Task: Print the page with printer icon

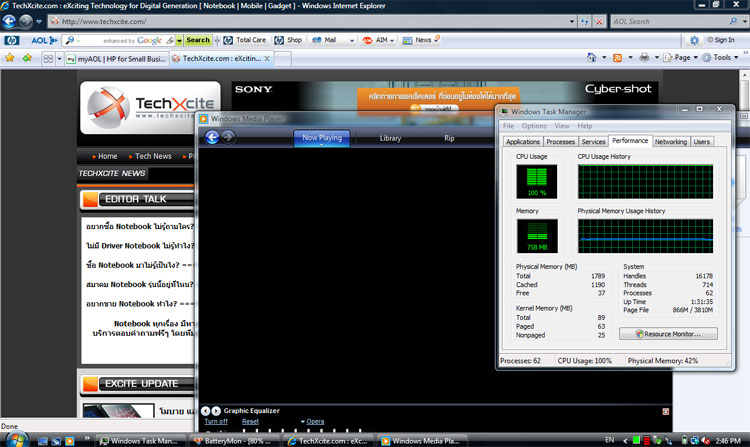Action: 644,57
